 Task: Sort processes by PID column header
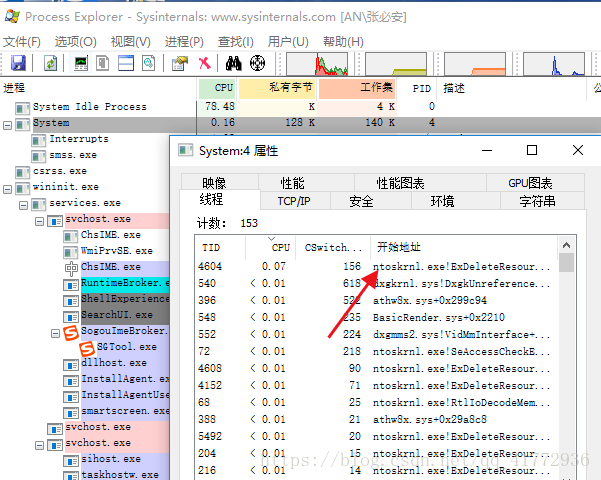click(x=418, y=88)
